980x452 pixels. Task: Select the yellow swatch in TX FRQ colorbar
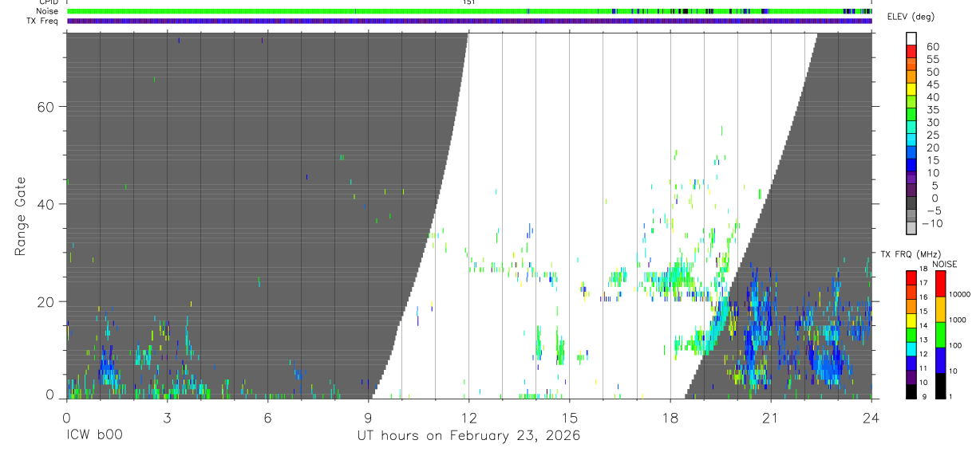pos(911,320)
